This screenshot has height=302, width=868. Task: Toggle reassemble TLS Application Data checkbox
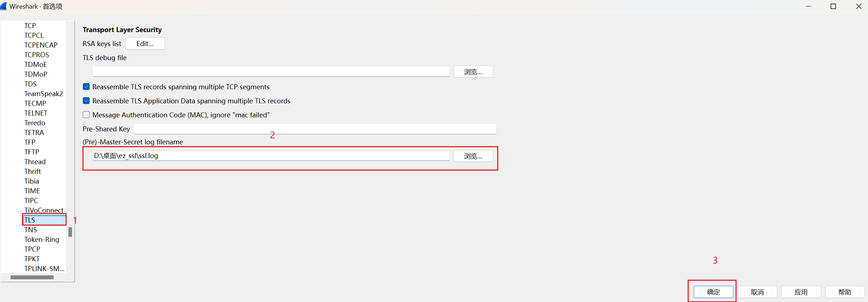pyautogui.click(x=86, y=101)
